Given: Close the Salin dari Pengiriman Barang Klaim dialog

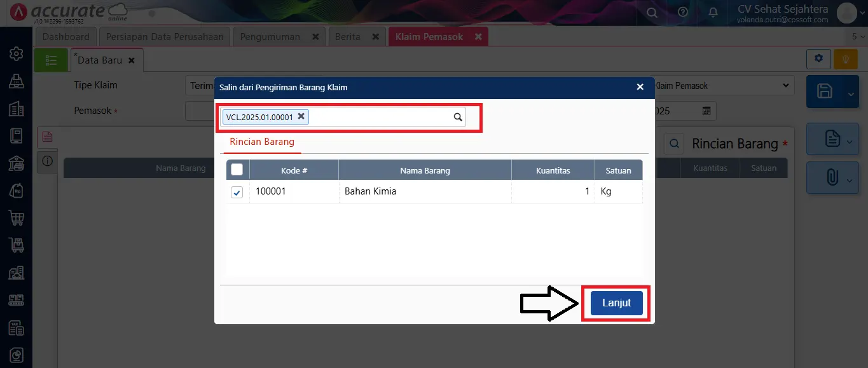Looking at the screenshot, I should click(x=640, y=87).
